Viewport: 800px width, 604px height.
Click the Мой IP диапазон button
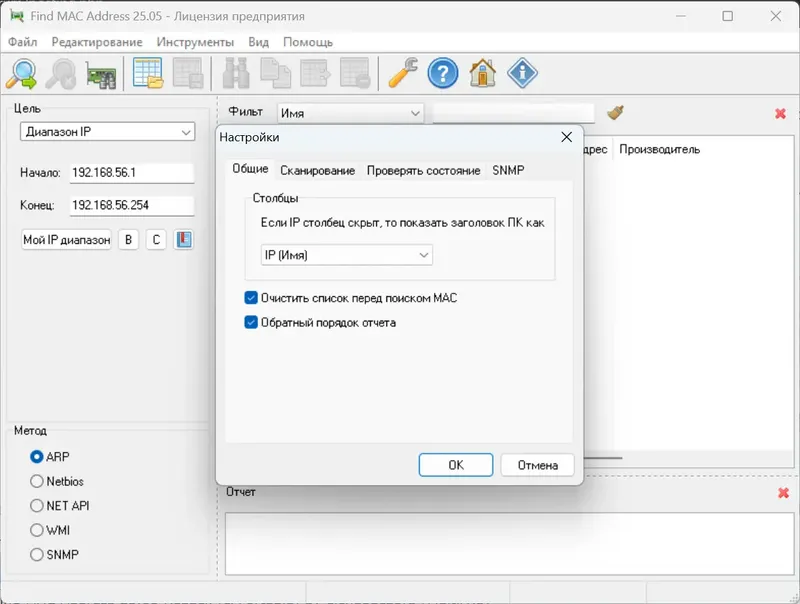click(x=66, y=239)
